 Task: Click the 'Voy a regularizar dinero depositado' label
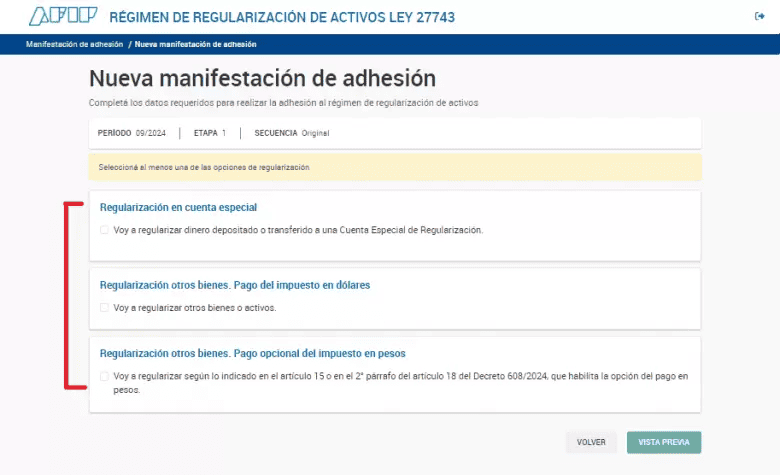click(x=298, y=230)
